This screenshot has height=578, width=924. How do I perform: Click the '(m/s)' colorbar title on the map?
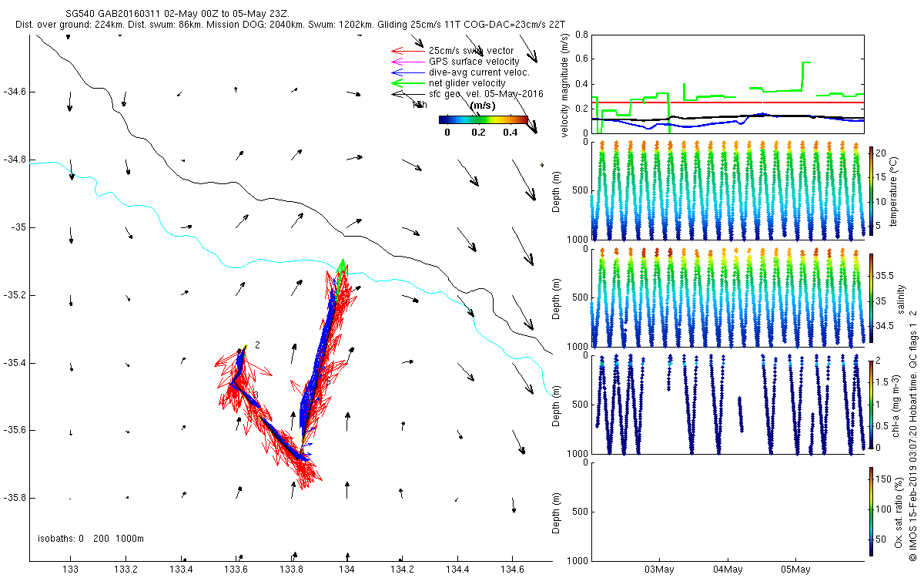(x=482, y=106)
